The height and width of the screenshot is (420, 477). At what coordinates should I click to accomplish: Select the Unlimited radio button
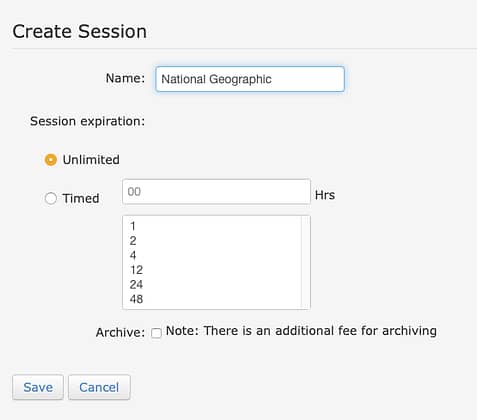click(x=51, y=160)
